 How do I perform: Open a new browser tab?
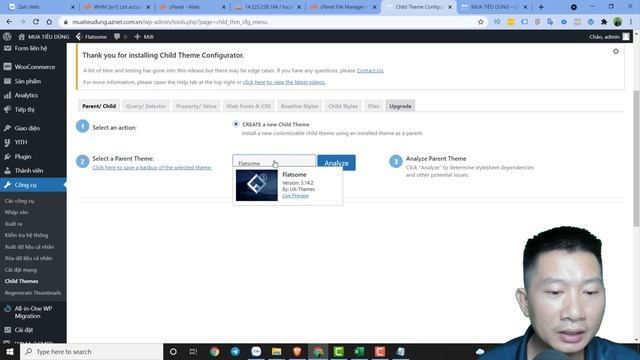click(541, 7)
